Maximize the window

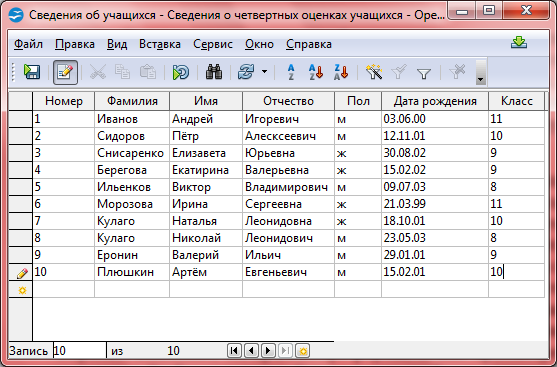(489, 10)
